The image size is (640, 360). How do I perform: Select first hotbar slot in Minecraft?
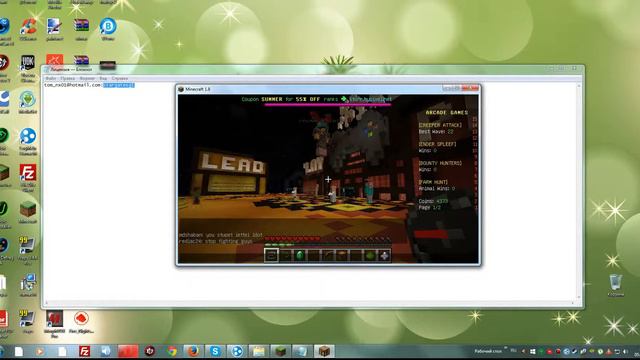(271, 256)
